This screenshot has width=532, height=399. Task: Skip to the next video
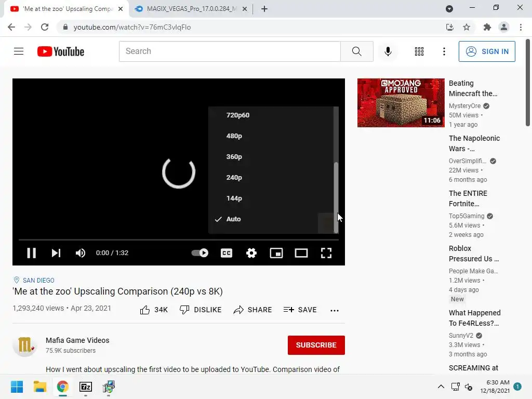click(x=56, y=253)
